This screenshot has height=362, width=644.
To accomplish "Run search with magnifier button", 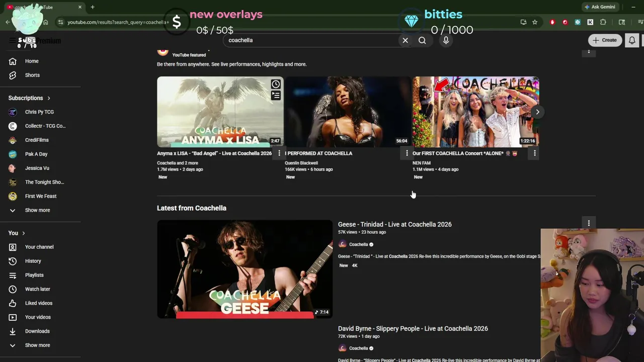I will point(422,40).
